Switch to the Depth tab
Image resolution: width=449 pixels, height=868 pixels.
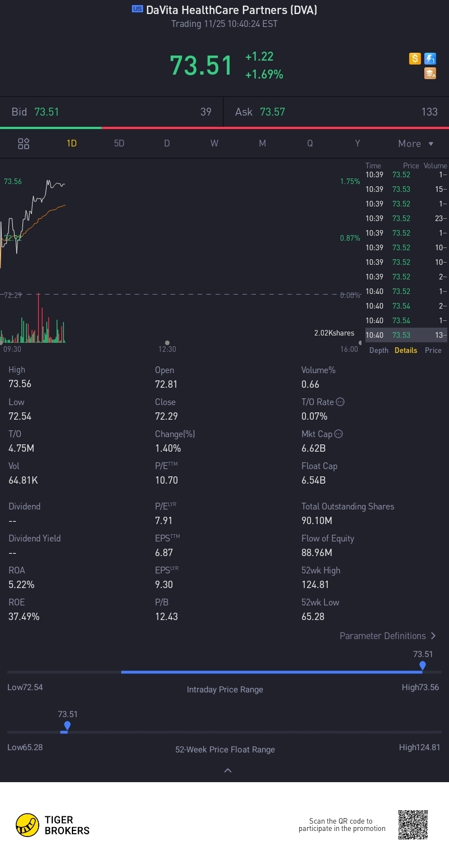379,350
